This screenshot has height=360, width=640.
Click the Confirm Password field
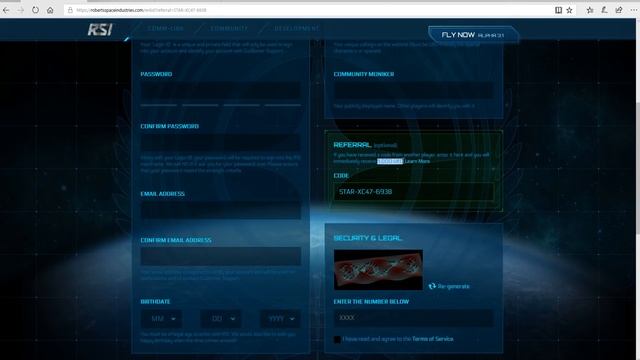221,143
